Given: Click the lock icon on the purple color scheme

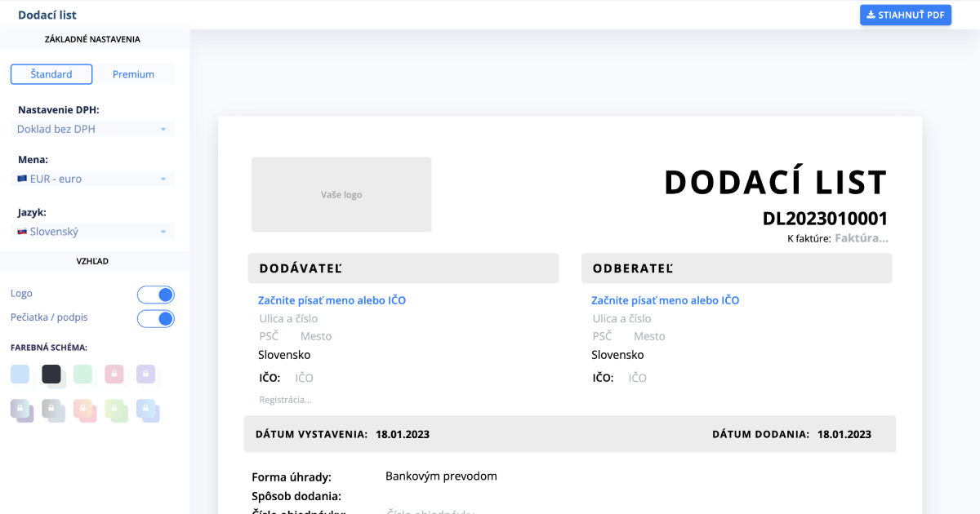Looking at the screenshot, I should (146, 373).
